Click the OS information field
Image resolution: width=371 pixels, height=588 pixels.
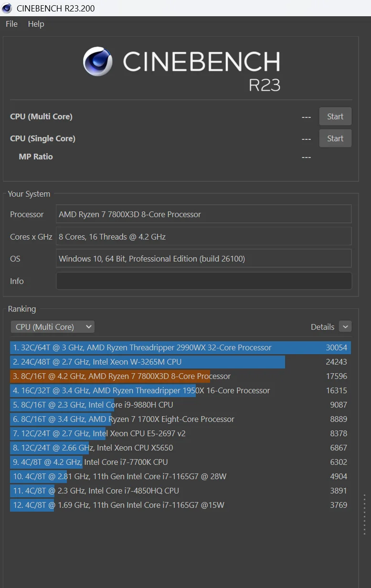pos(204,259)
